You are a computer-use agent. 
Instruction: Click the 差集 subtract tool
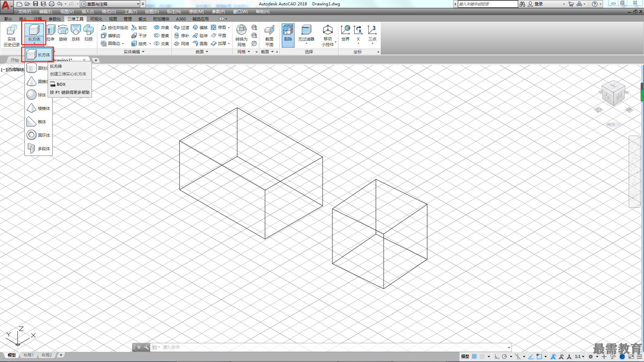(x=161, y=36)
